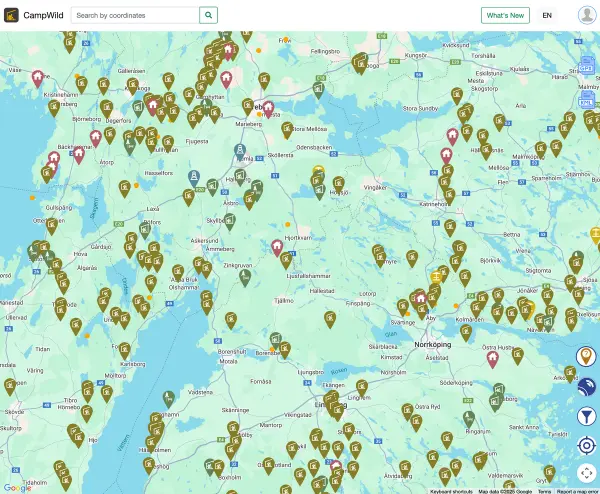Center map on my location

(587, 445)
